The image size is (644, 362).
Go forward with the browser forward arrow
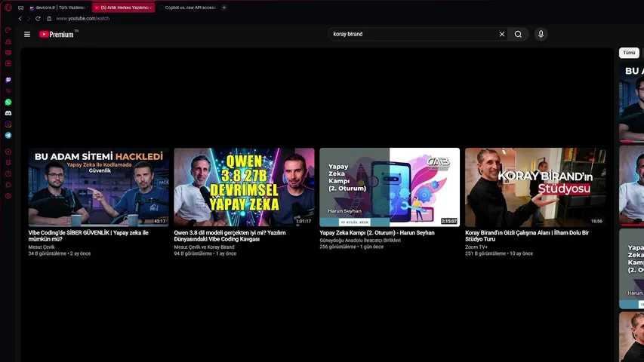(29, 18)
